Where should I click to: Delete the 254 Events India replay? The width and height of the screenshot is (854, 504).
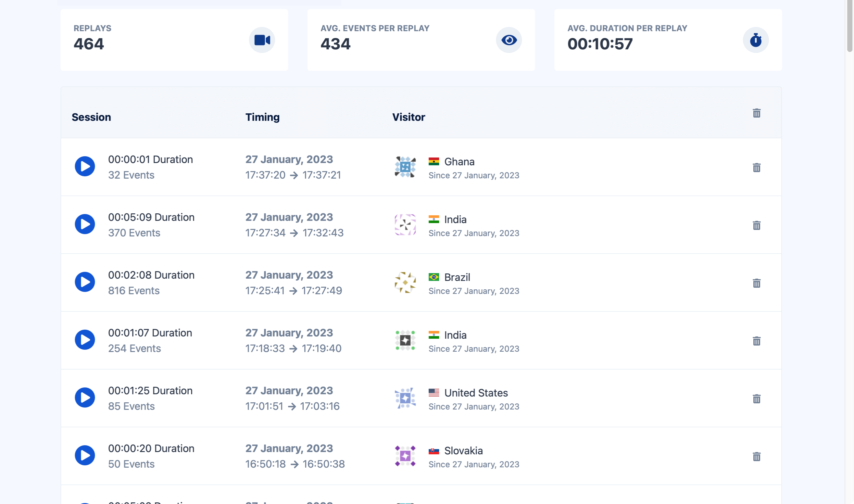(x=757, y=341)
